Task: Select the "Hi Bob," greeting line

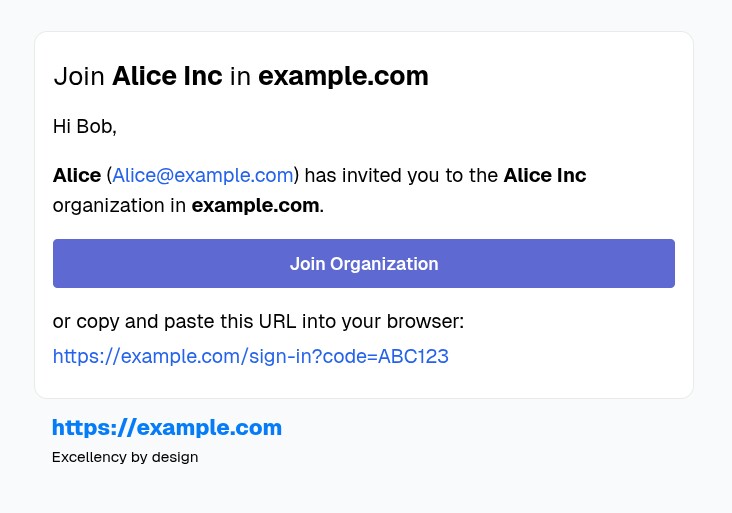Action: click(85, 127)
